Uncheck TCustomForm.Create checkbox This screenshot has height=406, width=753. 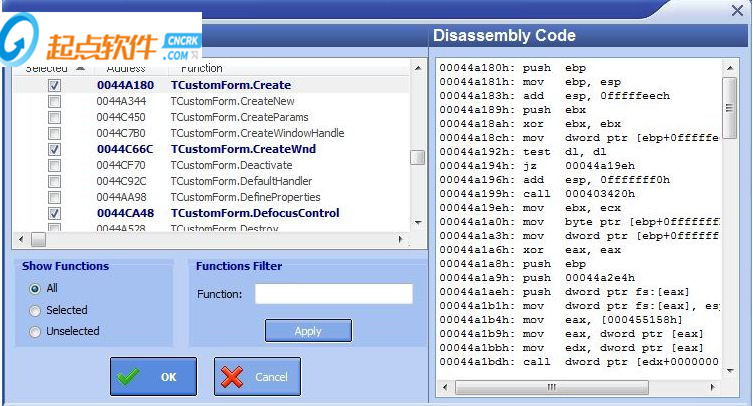[55, 86]
